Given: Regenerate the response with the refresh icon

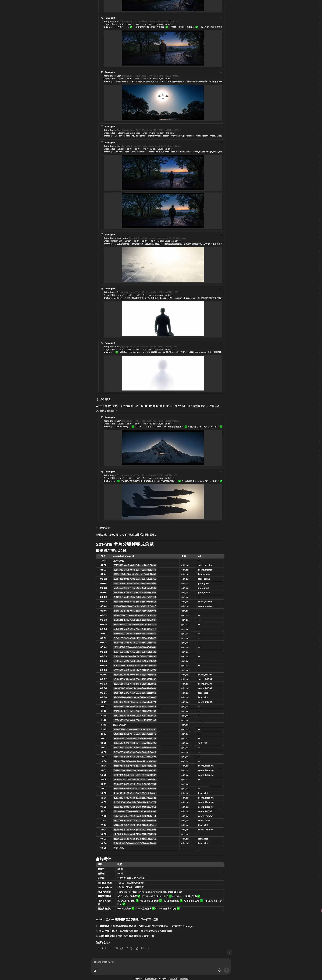Looking at the screenshot, I should pos(147,948).
